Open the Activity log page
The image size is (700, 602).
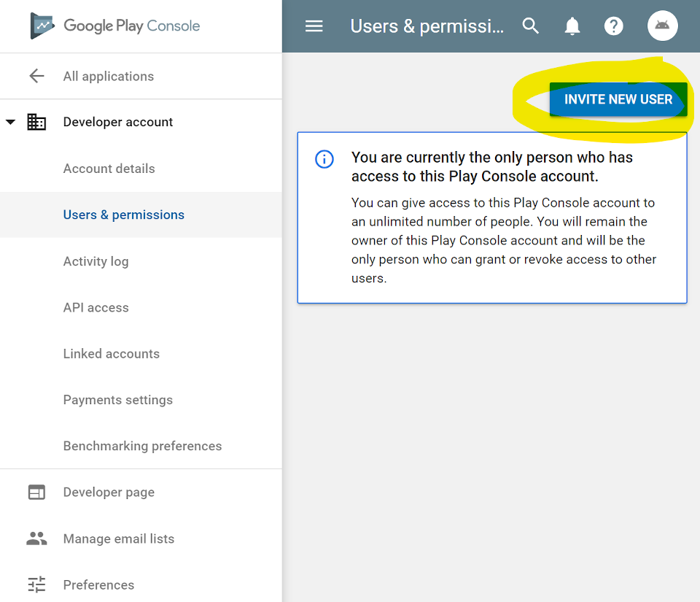pos(96,261)
